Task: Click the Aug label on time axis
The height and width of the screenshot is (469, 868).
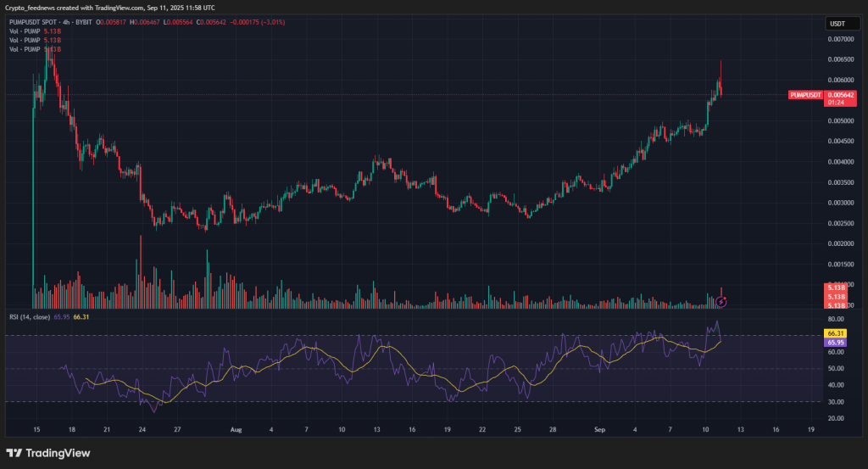Action: (x=236, y=431)
